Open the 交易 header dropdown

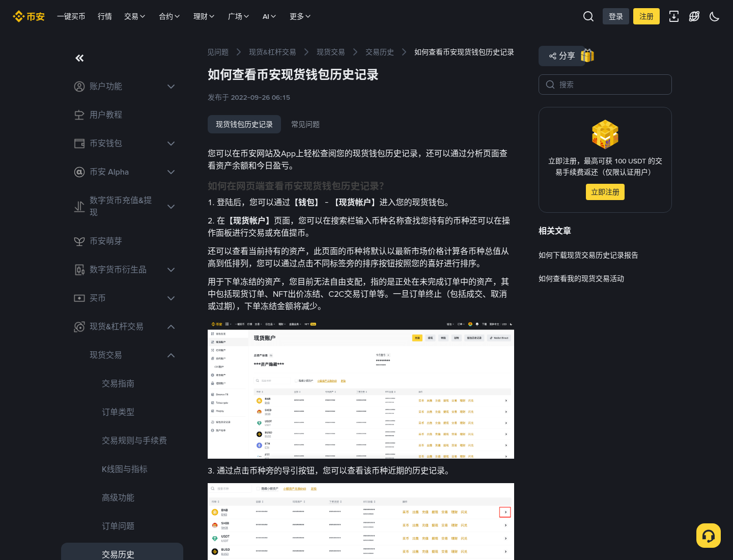[135, 16]
